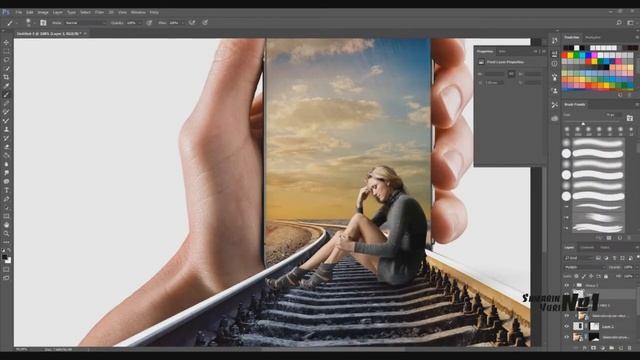Open the brush preset picker arrow
Viewport: 640px width, 360px height.
(x=34, y=23)
